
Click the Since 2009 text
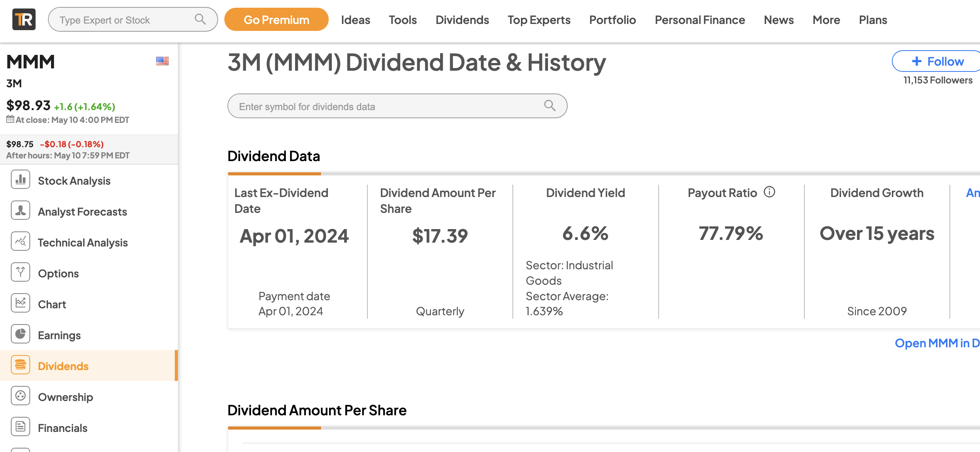[x=877, y=311]
